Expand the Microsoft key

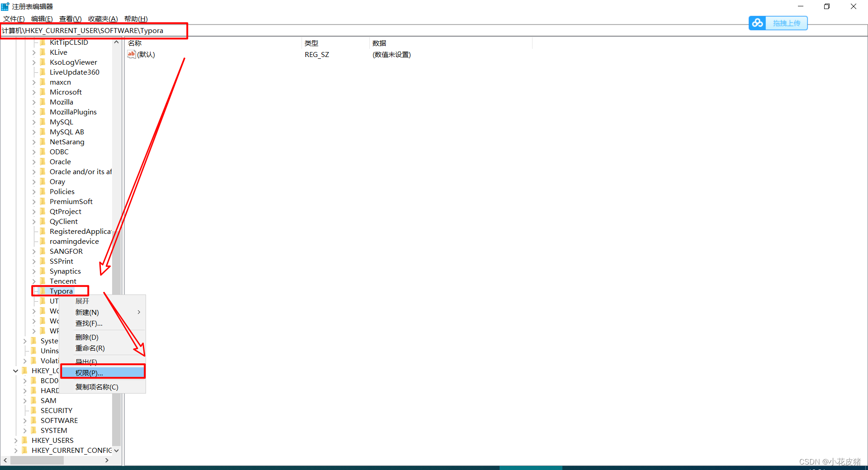(x=34, y=92)
